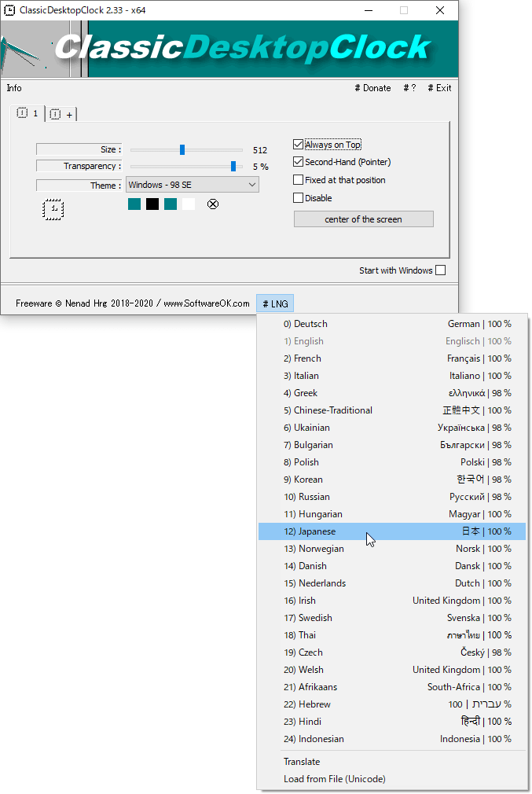
Task: Select 4) Greek language
Action: (392, 393)
